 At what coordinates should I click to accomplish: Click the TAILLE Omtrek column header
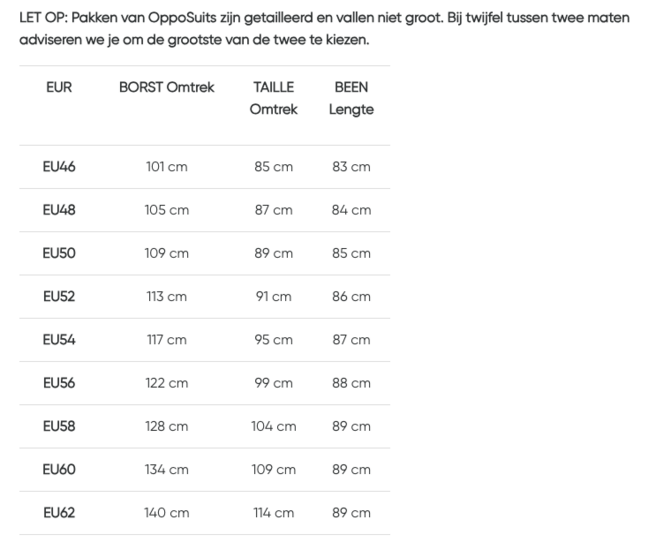coord(273,98)
